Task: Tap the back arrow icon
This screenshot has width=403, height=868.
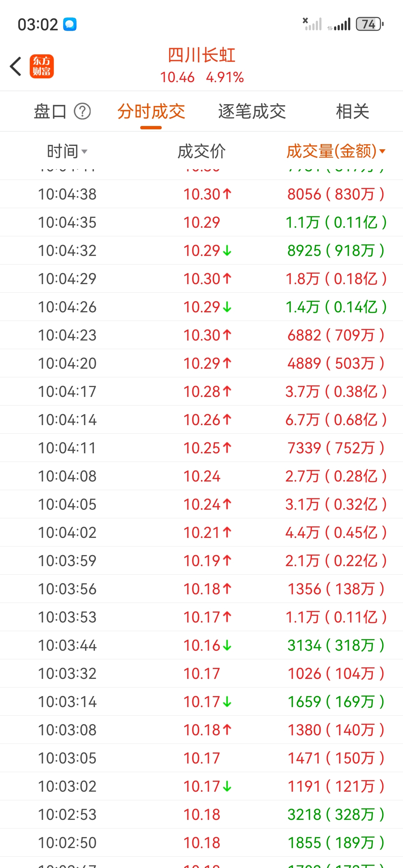Action: coord(16,66)
